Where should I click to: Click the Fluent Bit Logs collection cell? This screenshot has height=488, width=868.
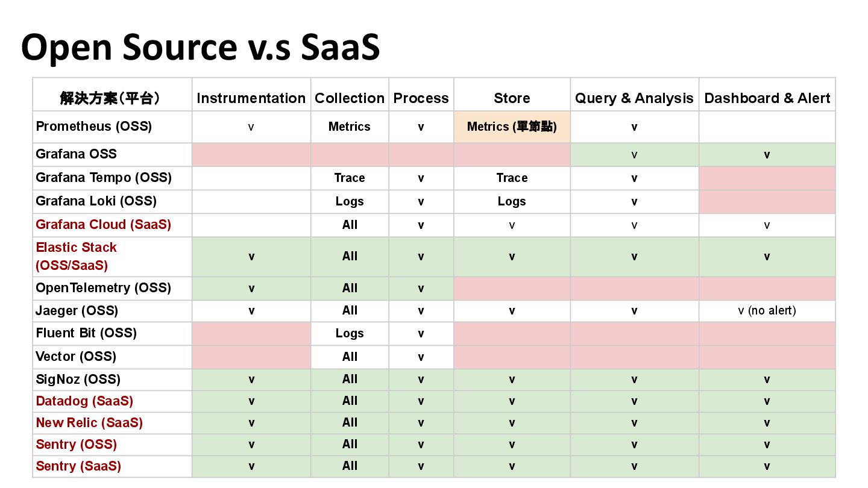click(x=350, y=333)
